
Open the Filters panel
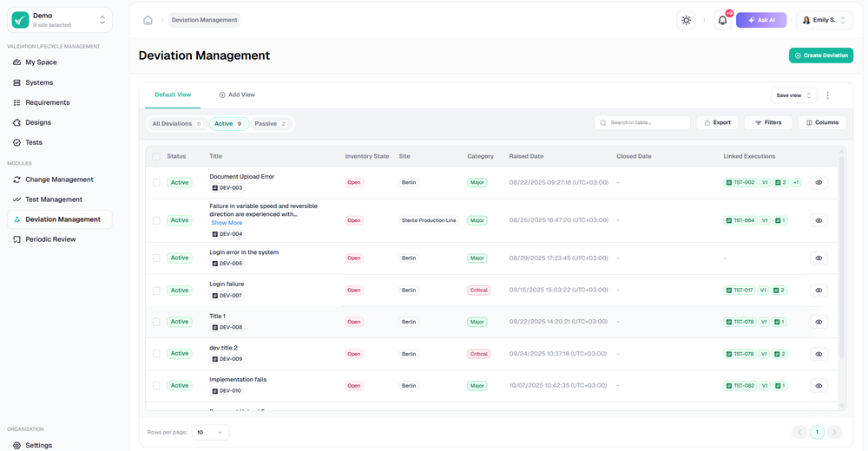pos(768,123)
